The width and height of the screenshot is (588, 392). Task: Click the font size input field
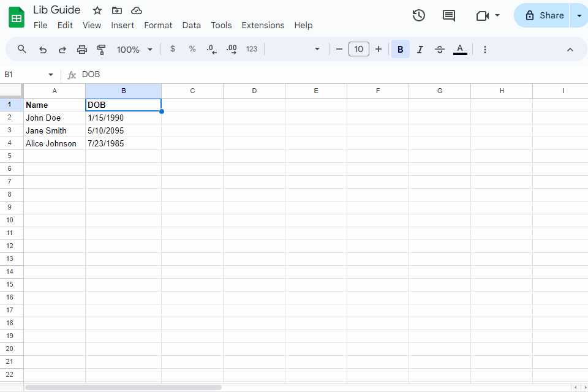[359, 49]
